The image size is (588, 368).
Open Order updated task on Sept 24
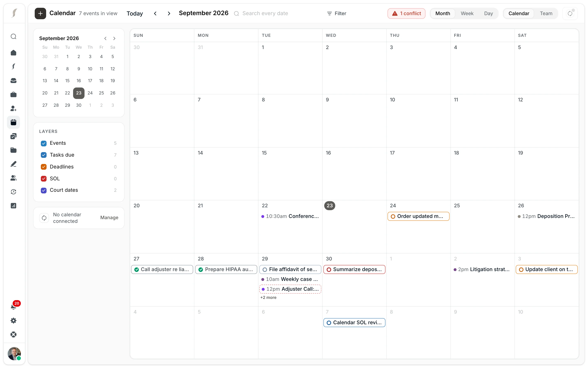418,216
